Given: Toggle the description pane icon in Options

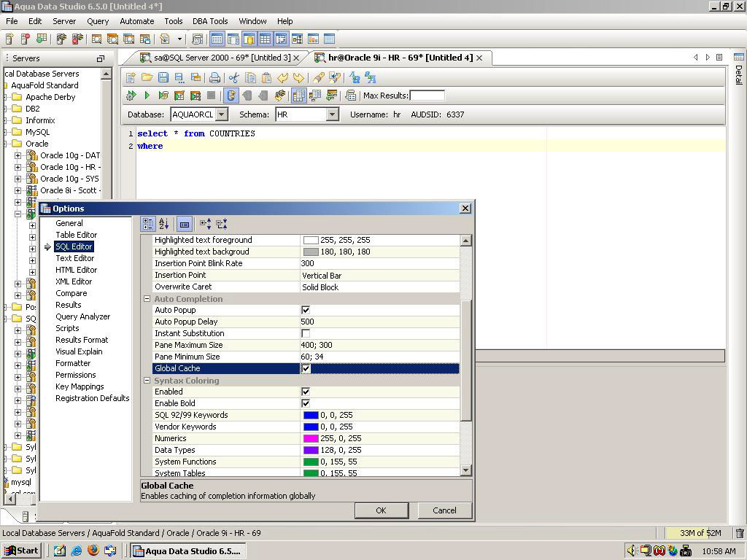Looking at the screenshot, I should click(185, 223).
